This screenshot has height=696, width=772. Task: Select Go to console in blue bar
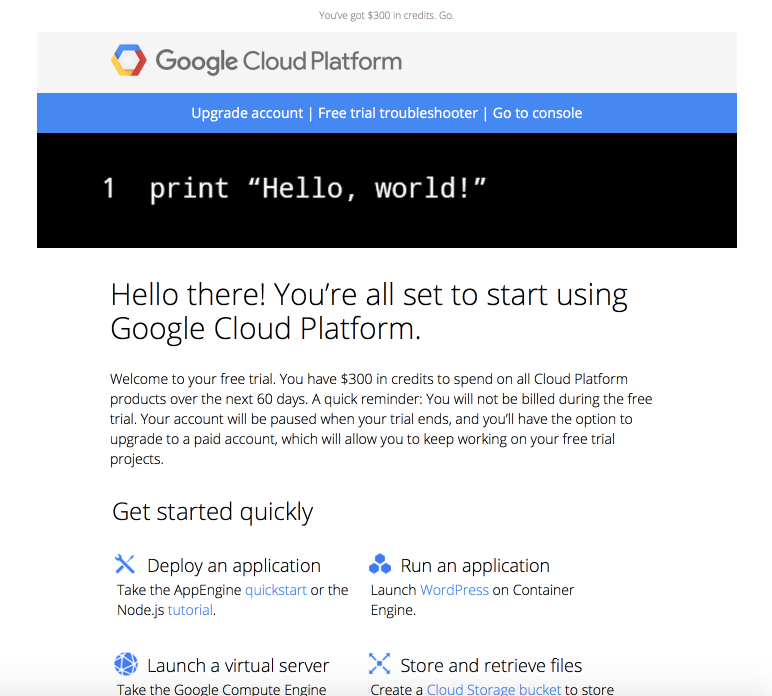point(537,113)
